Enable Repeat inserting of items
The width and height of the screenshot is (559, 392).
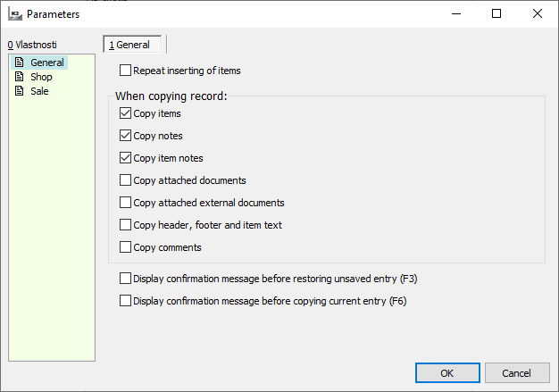(125, 70)
